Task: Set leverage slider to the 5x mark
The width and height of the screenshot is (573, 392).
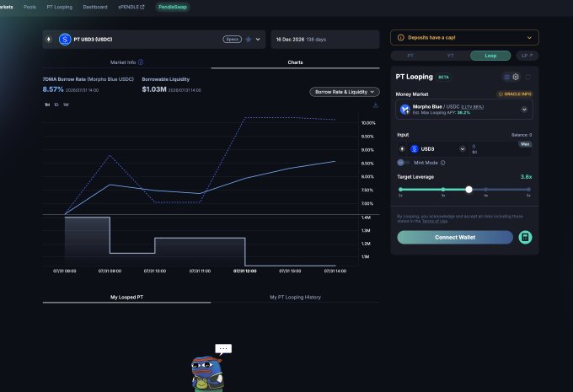Action: pyautogui.click(x=528, y=190)
